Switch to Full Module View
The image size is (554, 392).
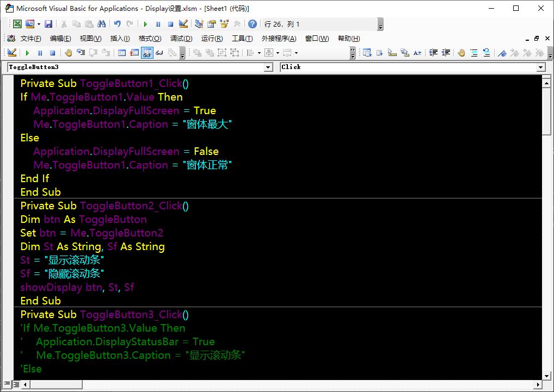[16, 384]
